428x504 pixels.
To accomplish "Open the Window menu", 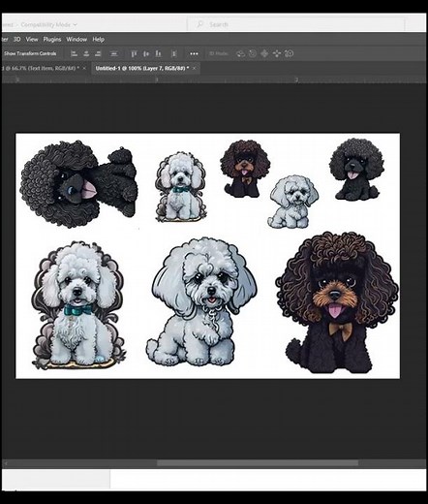I will point(76,39).
